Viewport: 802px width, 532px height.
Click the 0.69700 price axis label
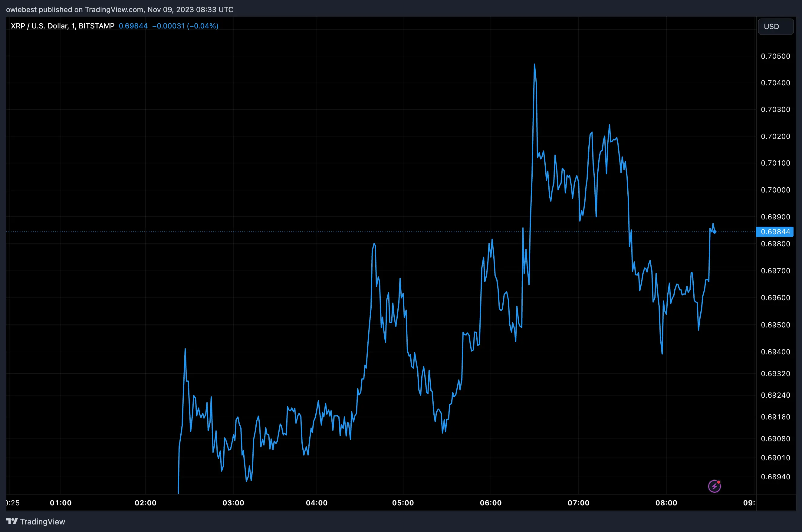point(776,271)
